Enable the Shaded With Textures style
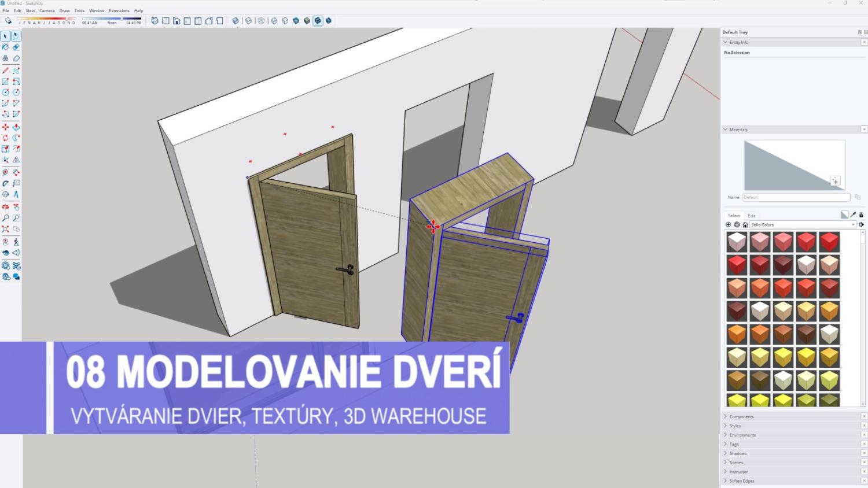Image resolution: width=868 pixels, height=488 pixels. click(x=318, y=21)
